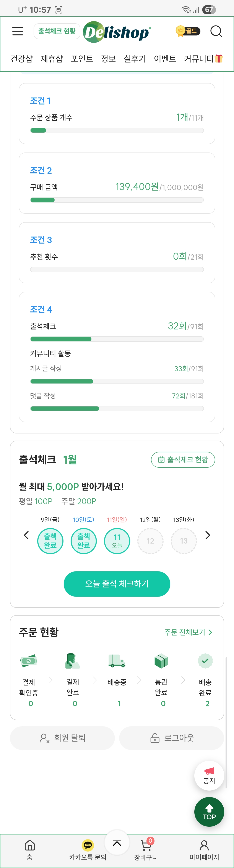Select the 11 오늘 attendance circle
The height and width of the screenshot is (868, 234).
coord(117,541)
